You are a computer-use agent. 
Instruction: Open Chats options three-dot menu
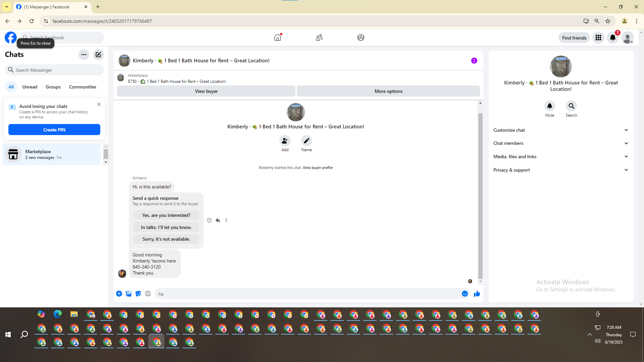pos(84,55)
